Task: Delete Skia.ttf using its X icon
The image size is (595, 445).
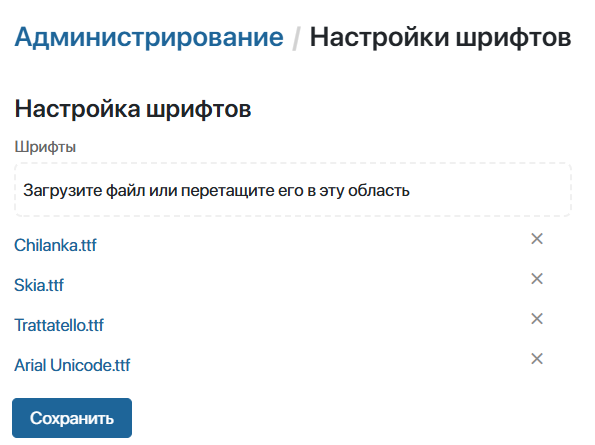Action: [x=537, y=279]
